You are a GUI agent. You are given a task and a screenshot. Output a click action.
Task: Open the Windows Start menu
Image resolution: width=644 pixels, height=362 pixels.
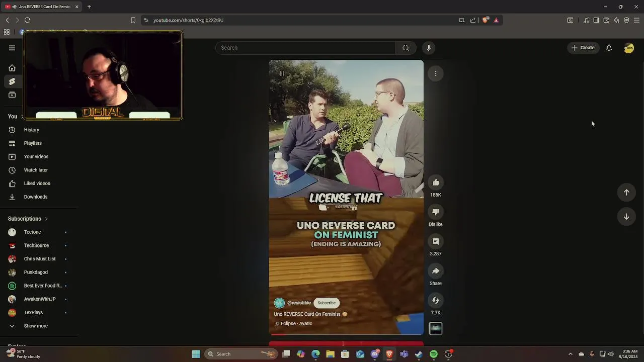pyautogui.click(x=196, y=354)
